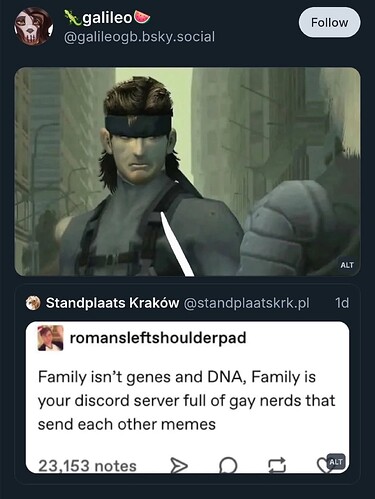Open galileo's skull profile avatar
The image size is (375, 499).
click(x=33, y=26)
